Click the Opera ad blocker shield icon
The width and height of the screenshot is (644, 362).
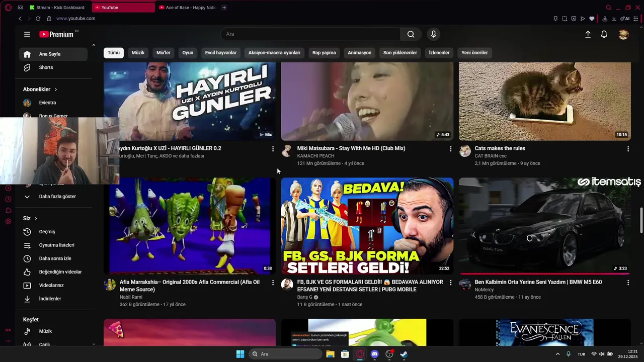[x=574, y=19]
